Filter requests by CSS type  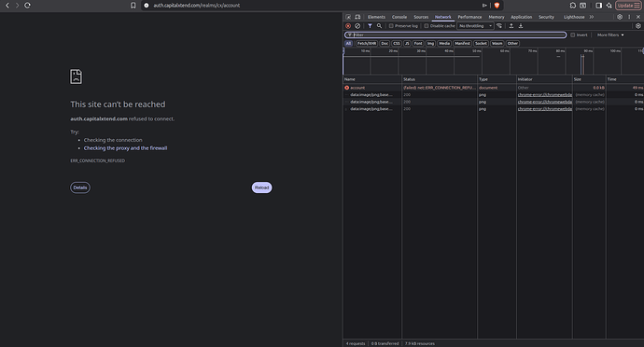coord(397,43)
